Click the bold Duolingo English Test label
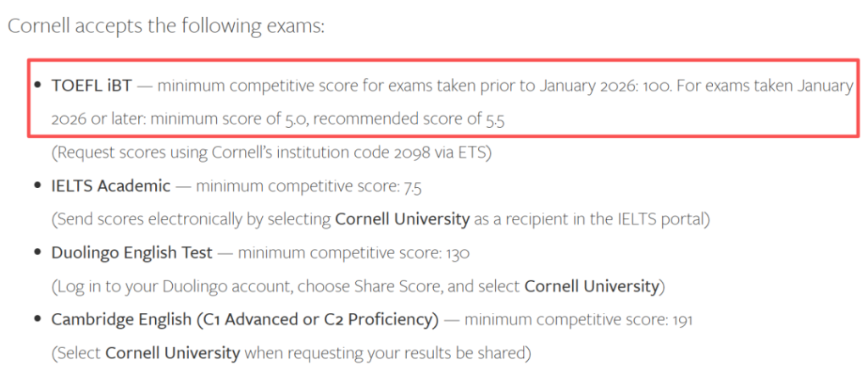868x376 pixels. tap(131, 253)
